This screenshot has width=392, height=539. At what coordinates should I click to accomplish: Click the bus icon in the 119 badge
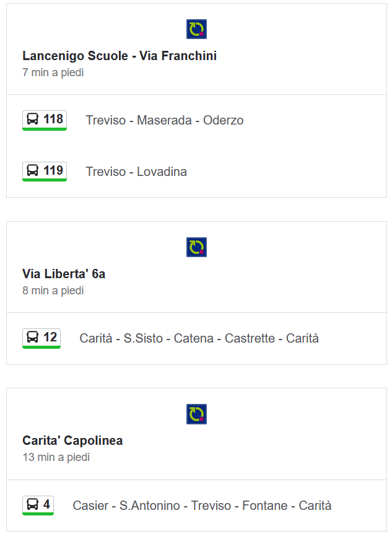click(33, 170)
